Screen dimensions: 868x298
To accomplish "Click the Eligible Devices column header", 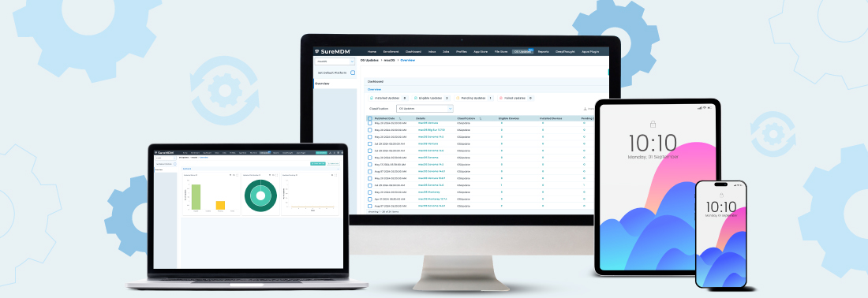I will [x=509, y=118].
